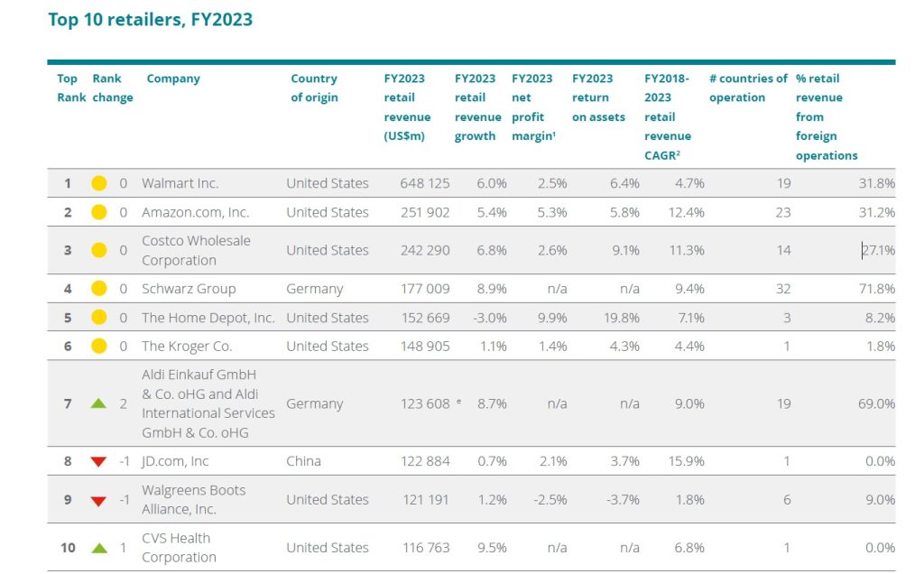Click the yellow circle in Schwarz Group row
Viewport: 924px width, 574px height.
(x=99, y=288)
